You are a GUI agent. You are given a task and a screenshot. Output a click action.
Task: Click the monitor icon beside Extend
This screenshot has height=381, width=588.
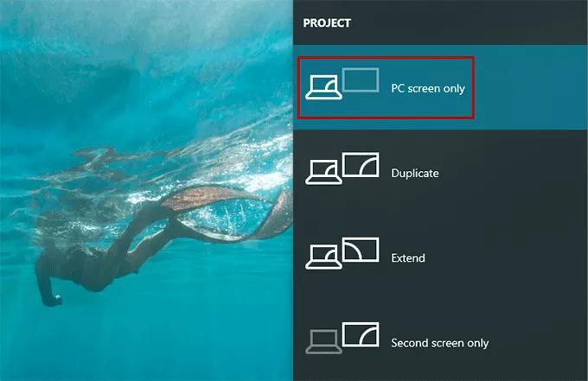click(361, 249)
